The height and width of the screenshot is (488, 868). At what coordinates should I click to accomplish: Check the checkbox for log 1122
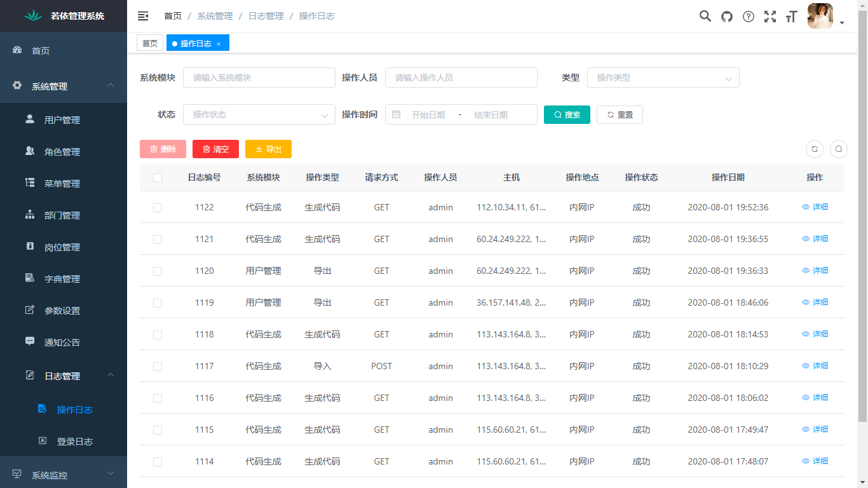click(x=158, y=207)
